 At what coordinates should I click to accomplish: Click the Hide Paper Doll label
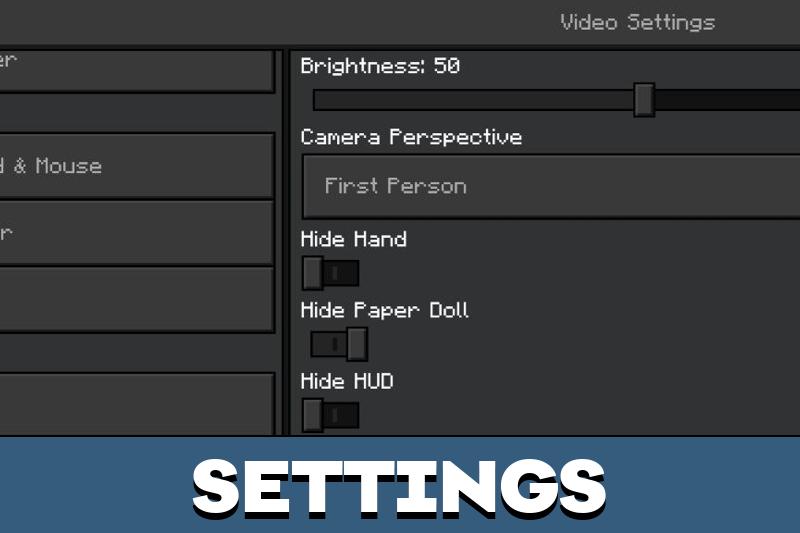[x=384, y=311]
